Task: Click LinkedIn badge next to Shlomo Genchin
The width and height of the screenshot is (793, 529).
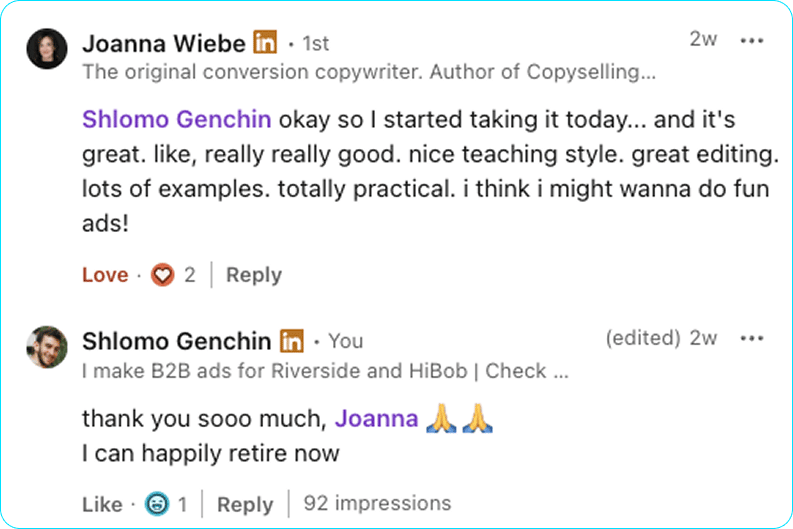Action: click(291, 341)
